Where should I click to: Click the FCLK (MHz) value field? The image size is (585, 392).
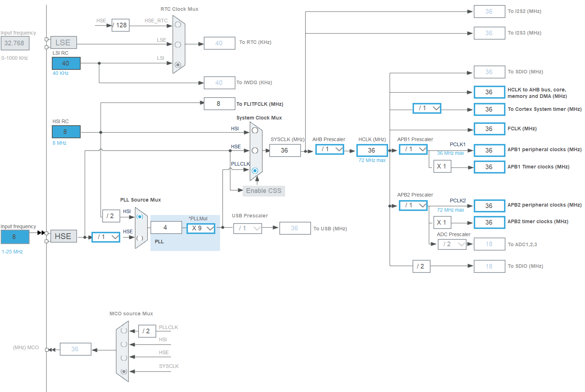pyautogui.click(x=489, y=129)
